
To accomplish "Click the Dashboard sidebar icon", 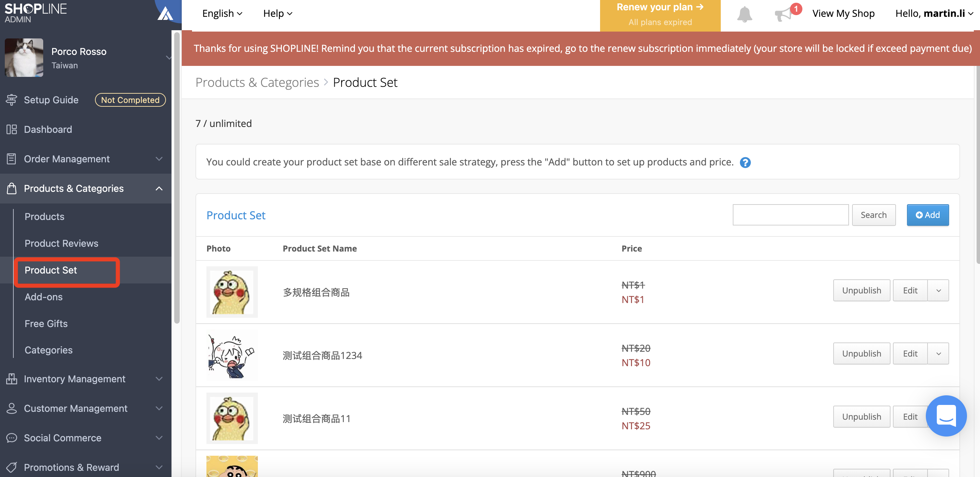I will (11, 129).
